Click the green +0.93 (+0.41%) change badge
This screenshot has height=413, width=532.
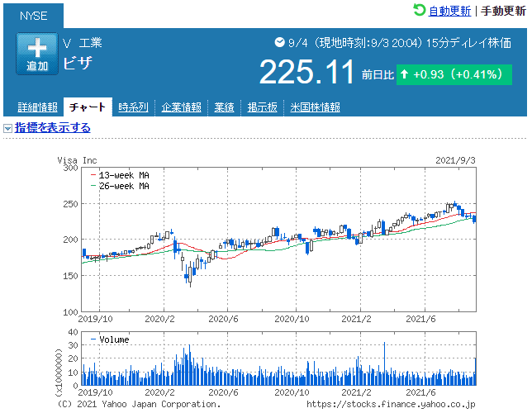click(x=454, y=74)
